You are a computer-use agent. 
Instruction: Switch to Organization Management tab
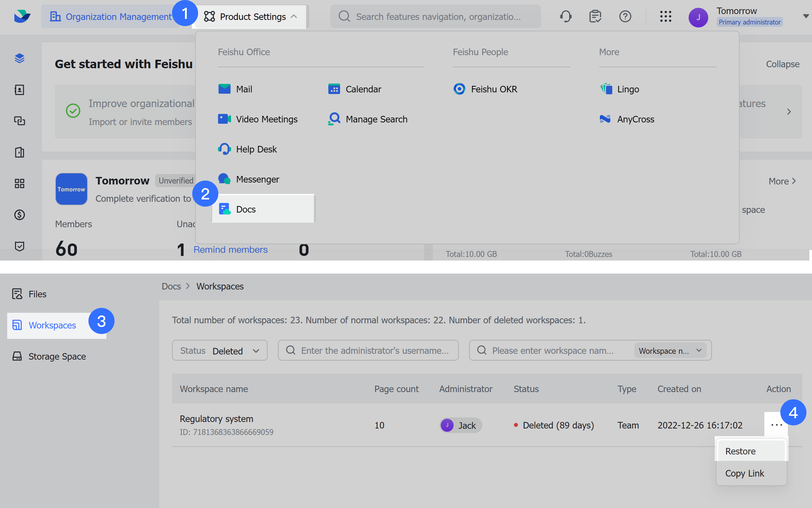point(111,16)
